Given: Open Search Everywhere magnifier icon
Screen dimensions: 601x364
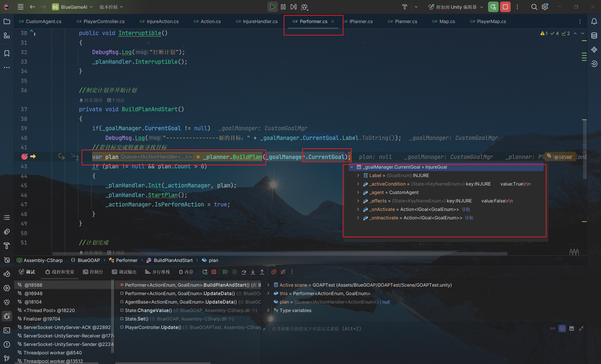Looking at the screenshot, I should [x=534, y=7].
